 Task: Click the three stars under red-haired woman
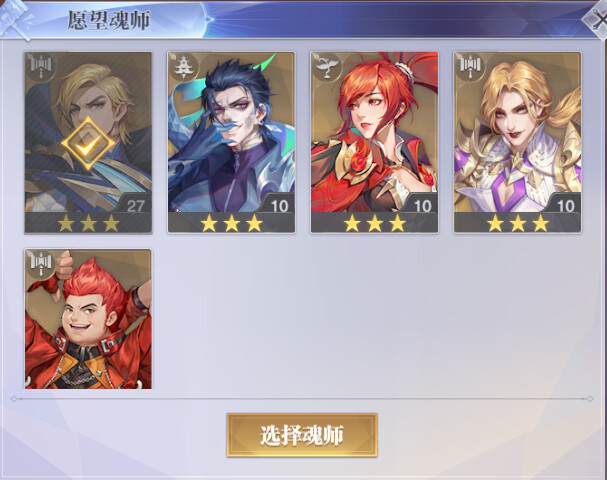coord(375,224)
